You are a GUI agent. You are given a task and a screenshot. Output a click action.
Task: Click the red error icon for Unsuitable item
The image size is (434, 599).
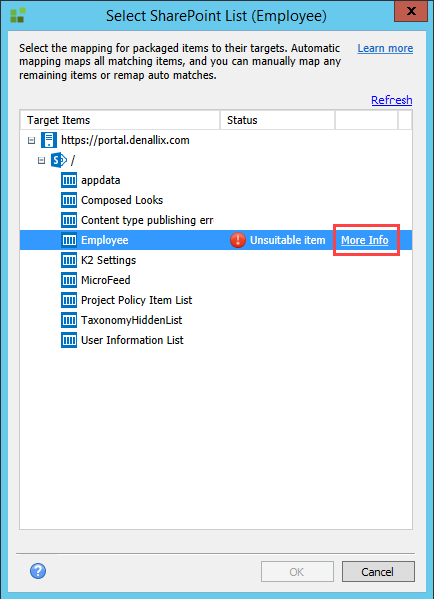point(238,240)
